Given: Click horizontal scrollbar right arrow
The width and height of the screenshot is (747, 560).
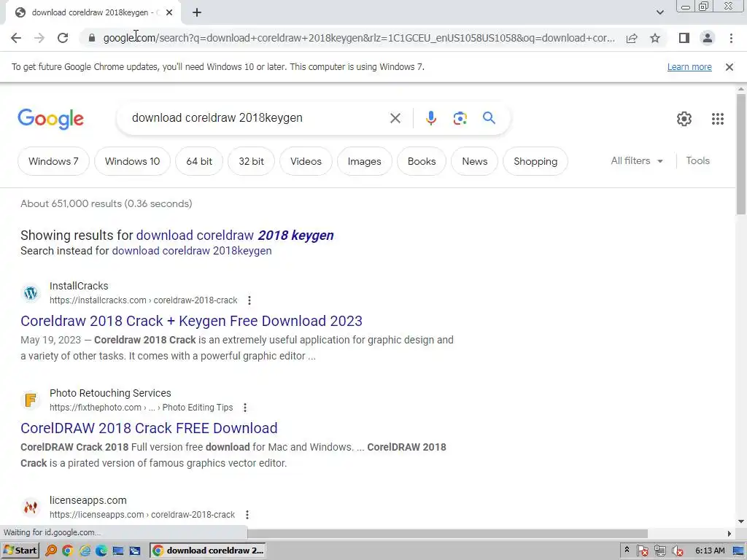Looking at the screenshot, I should point(729,533).
